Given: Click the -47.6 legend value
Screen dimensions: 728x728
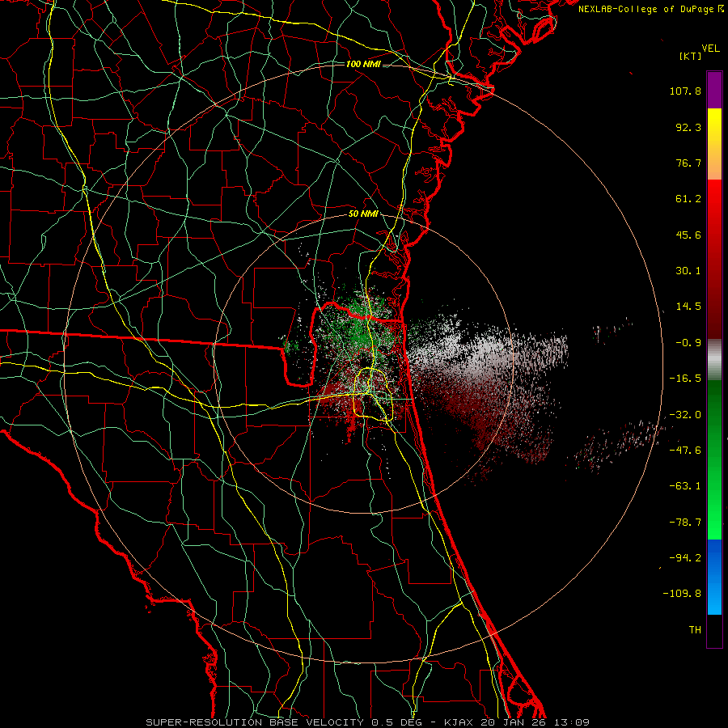Looking at the screenshot, I should point(685,451).
